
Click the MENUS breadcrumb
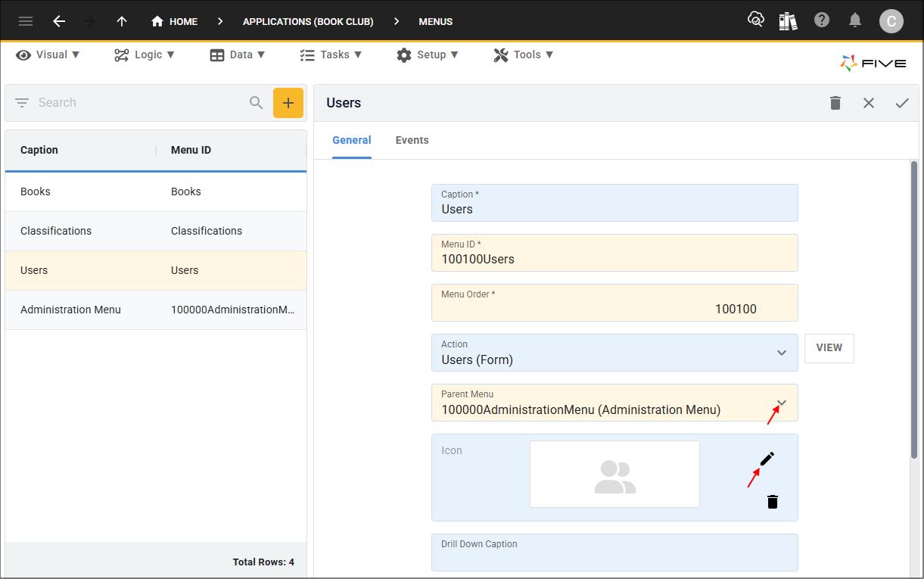436,21
